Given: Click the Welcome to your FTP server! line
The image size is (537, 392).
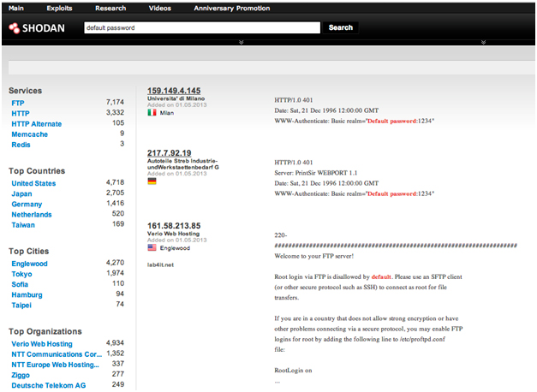Looking at the screenshot, I should click(314, 256).
